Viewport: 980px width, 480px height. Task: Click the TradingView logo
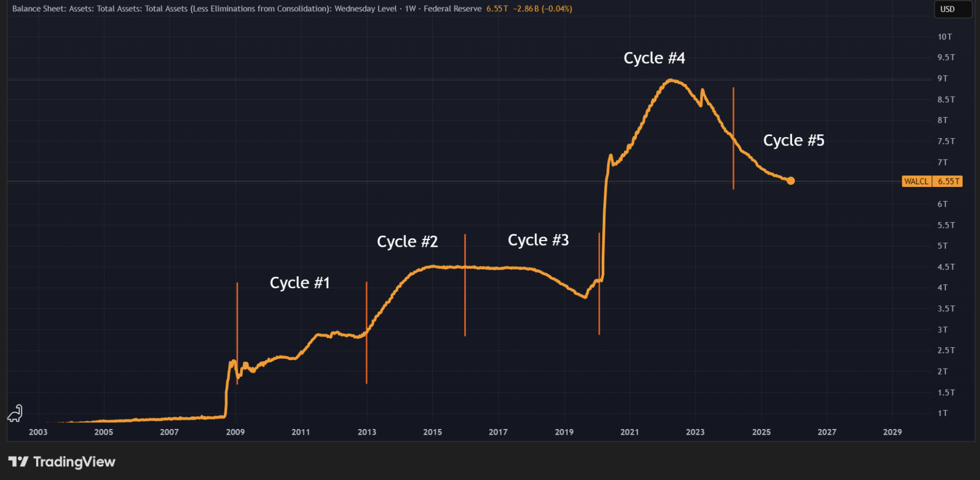click(x=62, y=462)
